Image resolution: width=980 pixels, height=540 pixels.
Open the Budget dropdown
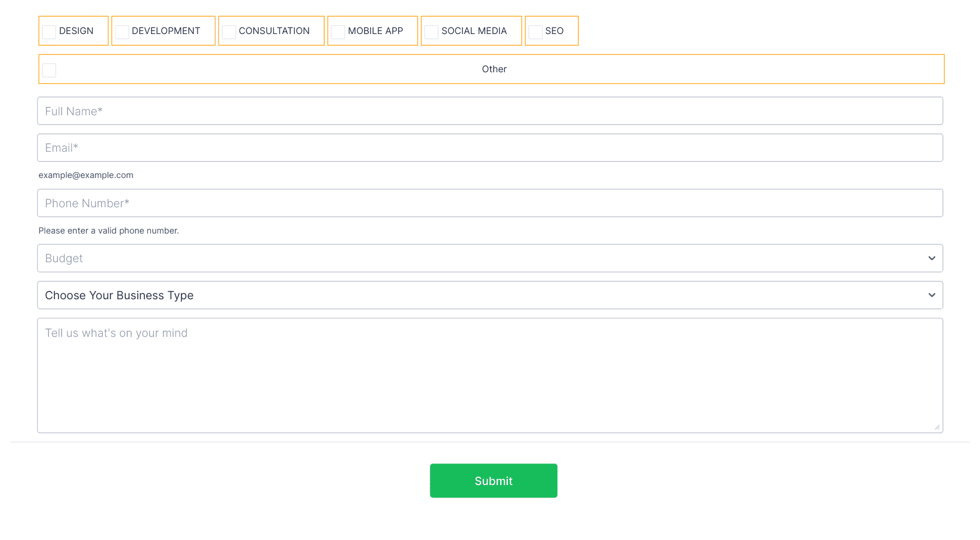coord(477,259)
